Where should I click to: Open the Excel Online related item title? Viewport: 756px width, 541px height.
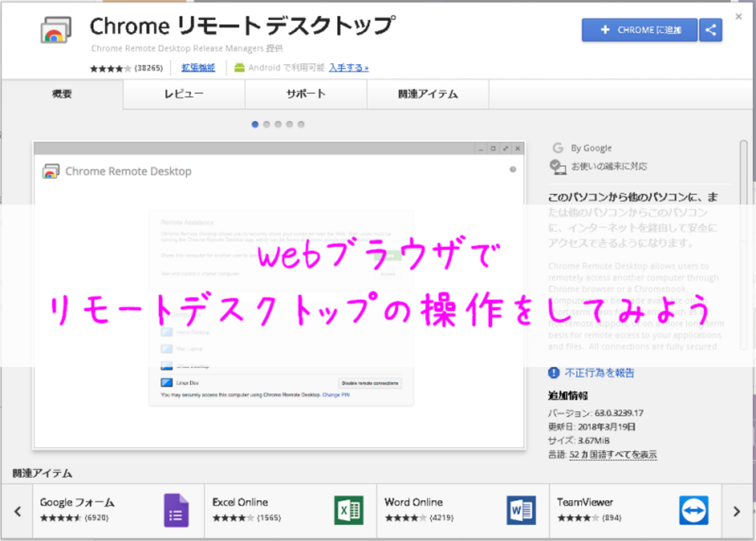[240, 503]
